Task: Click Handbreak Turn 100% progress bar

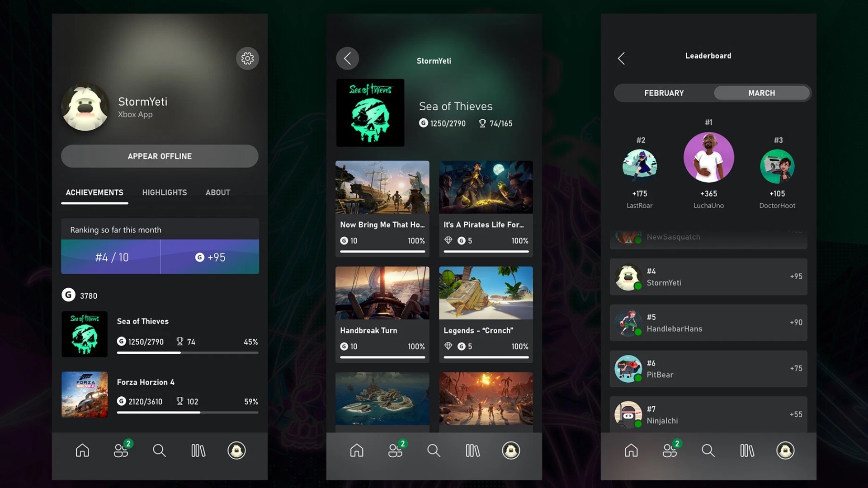Action: 382,357
